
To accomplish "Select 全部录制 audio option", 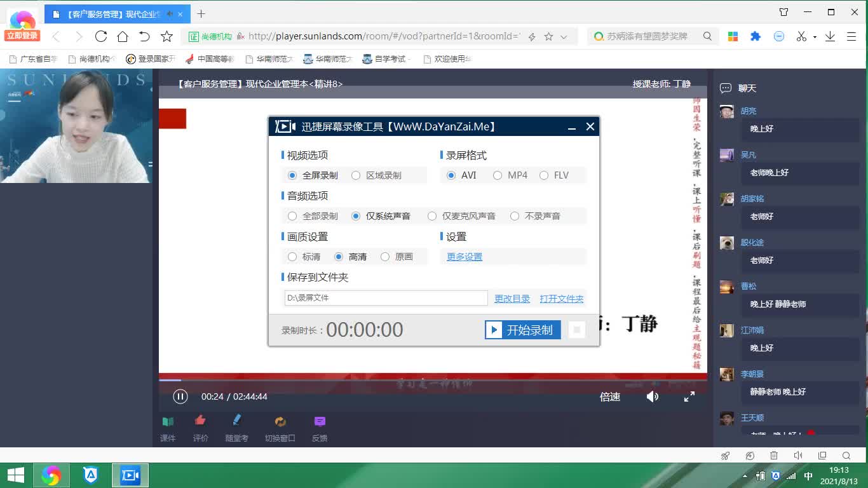I will (313, 216).
